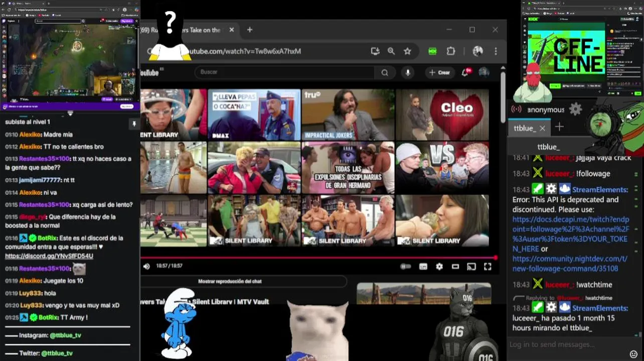Click the Crear button on YouTube
Screen dimensions: 644x361
[x=439, y=73]
